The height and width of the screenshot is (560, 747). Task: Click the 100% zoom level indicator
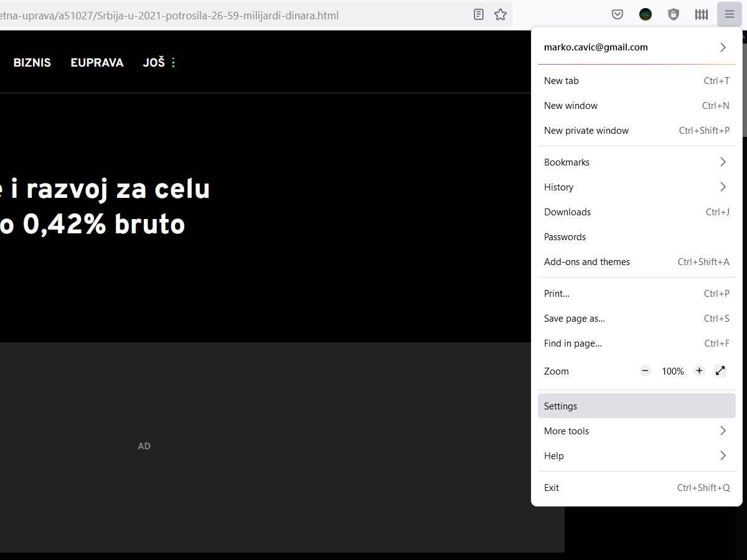tap(672, 371)
